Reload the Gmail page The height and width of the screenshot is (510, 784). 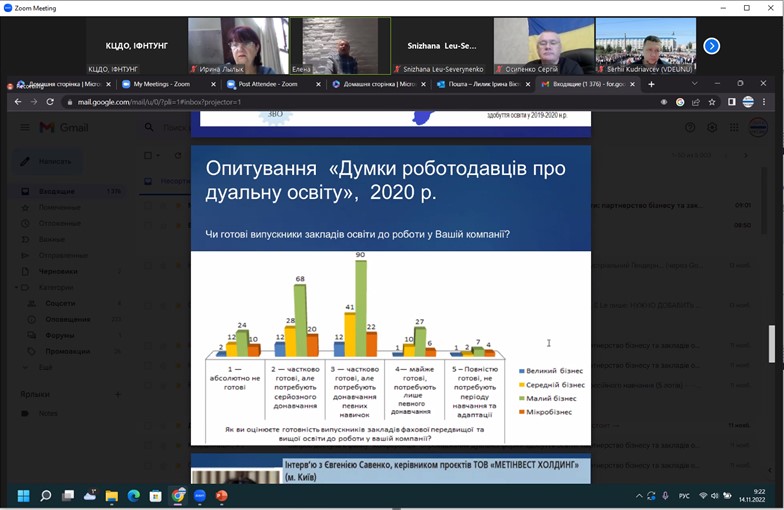(50, 102)
